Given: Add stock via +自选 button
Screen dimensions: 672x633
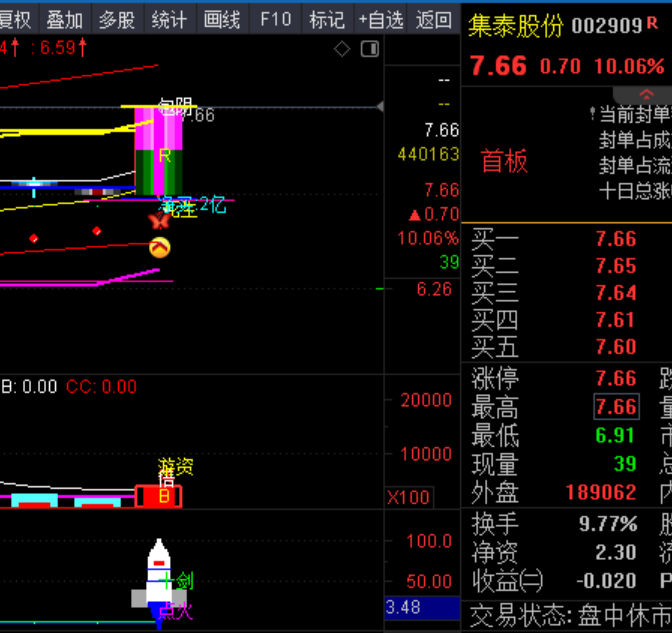Looking at the screenshot, I should pyautogui.click(x=381, y=20).
